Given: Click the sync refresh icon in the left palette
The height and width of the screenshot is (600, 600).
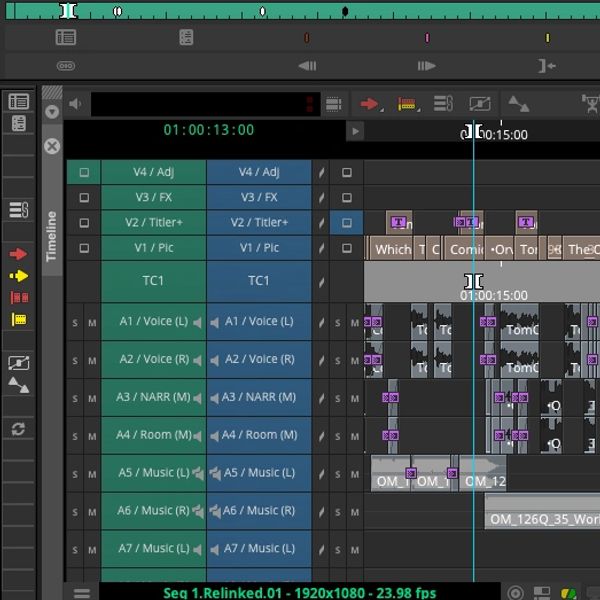Looking at the screenshot, I should tap(18, 429).
